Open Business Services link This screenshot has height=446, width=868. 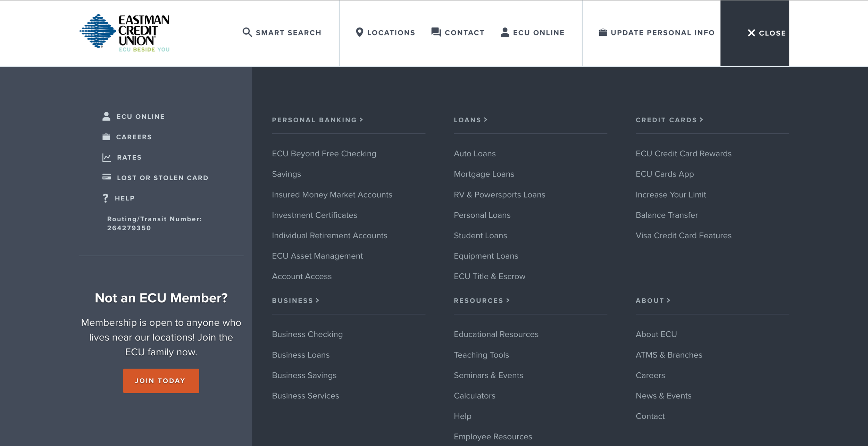point(305,396)
